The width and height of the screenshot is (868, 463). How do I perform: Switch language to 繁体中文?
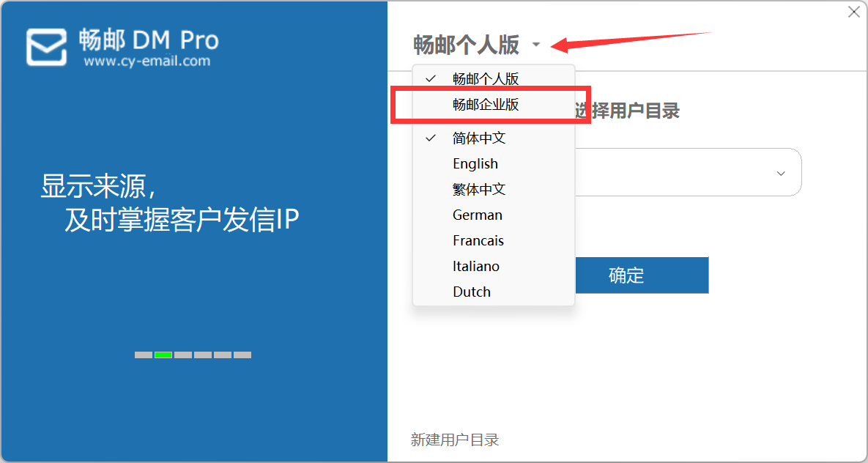(494, 190)
